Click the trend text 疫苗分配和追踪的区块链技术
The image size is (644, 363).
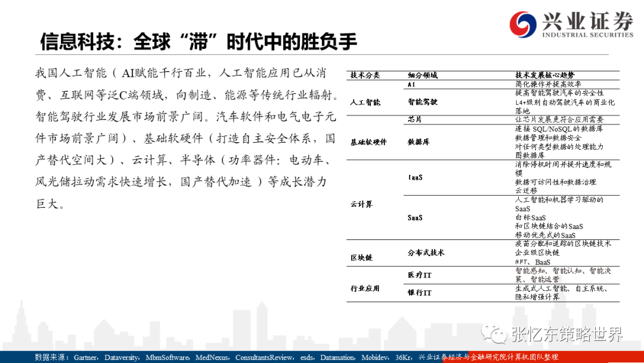pos(563,244)
